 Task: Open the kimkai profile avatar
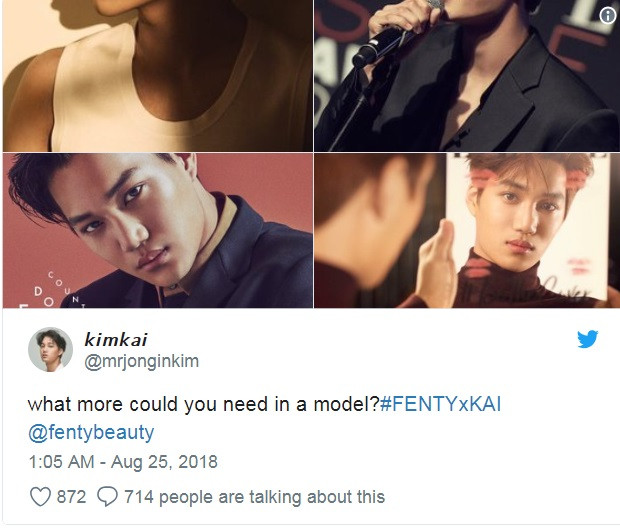[x=50, y=350]
